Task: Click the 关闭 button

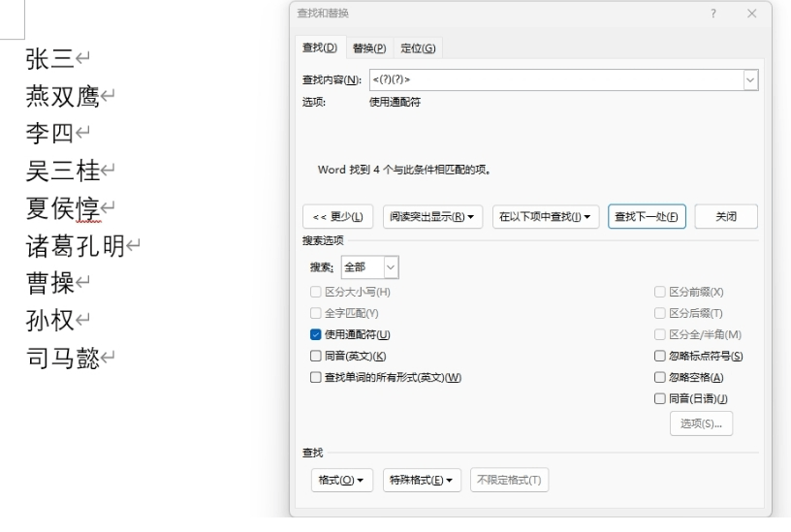Action: [726, 217]
